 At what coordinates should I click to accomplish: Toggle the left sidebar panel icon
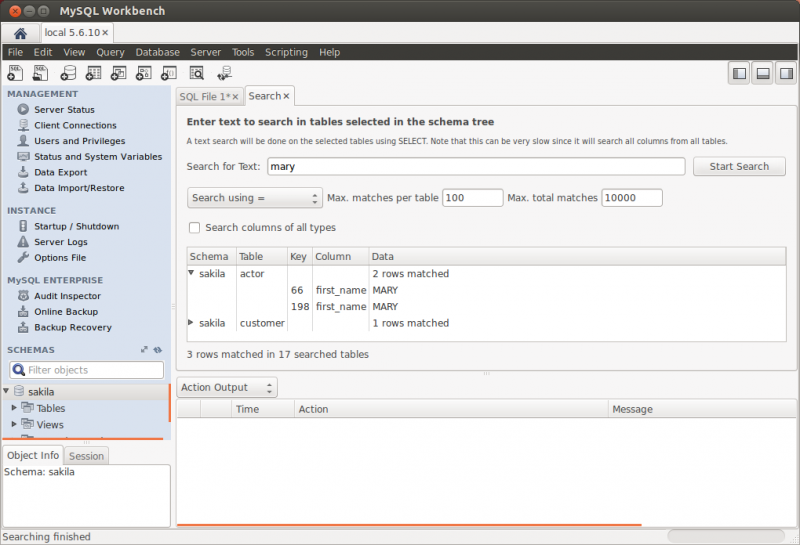(x=739, y=74)
